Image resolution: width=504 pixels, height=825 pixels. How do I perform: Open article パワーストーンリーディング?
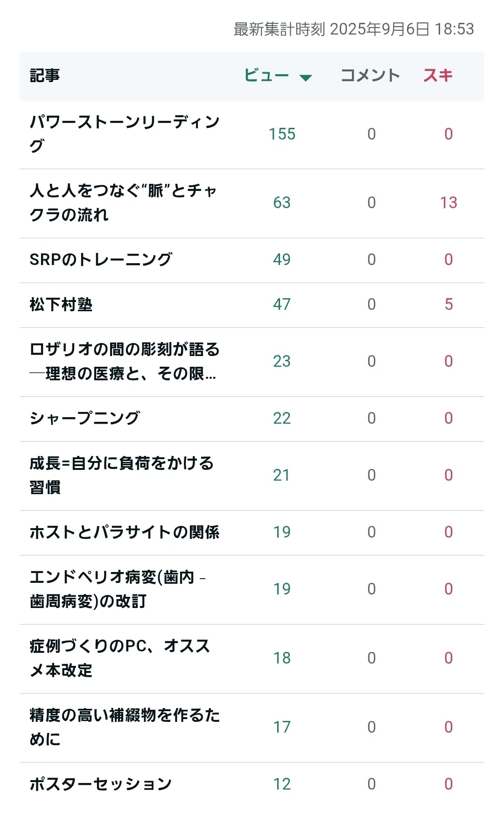click(x=125, y=134)
